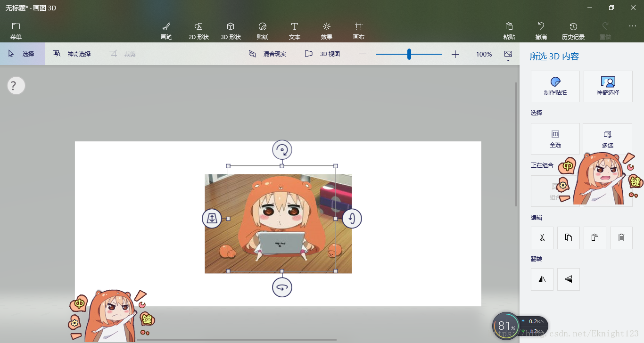This screenshot has height=343, width=644.
Task: Open the 画布 canvas tab
Action: (x=359, y=31)
